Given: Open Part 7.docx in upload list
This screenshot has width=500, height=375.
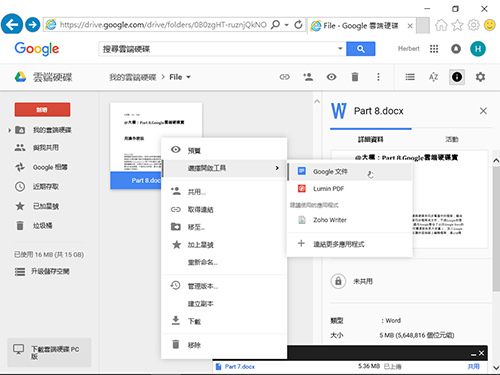Looking at the screenshot, I should [x=239, y=367].
